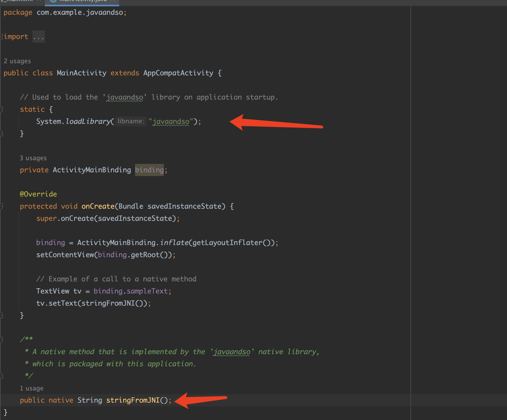Click the Java class icon on MainActivity.java tab

53,1
